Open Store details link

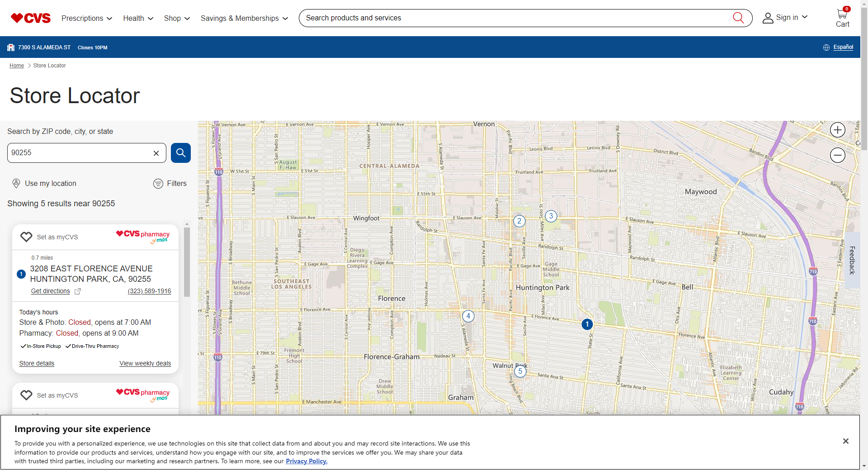(x=37, y=364)
